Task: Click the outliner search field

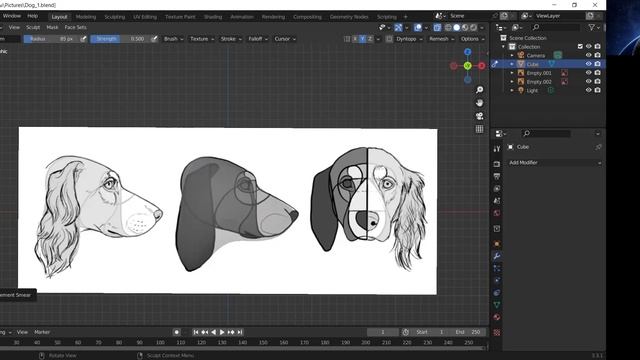Action: tap(555, 27)
